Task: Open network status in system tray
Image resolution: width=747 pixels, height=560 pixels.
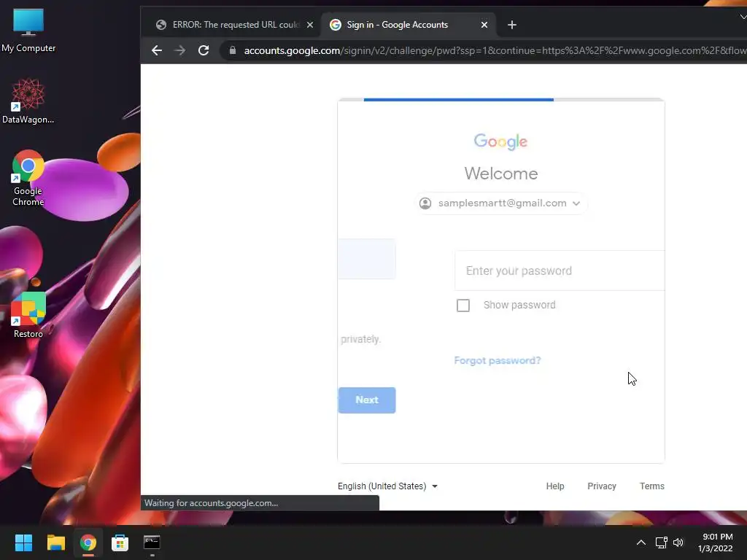Action: click(x=661, y=542)
